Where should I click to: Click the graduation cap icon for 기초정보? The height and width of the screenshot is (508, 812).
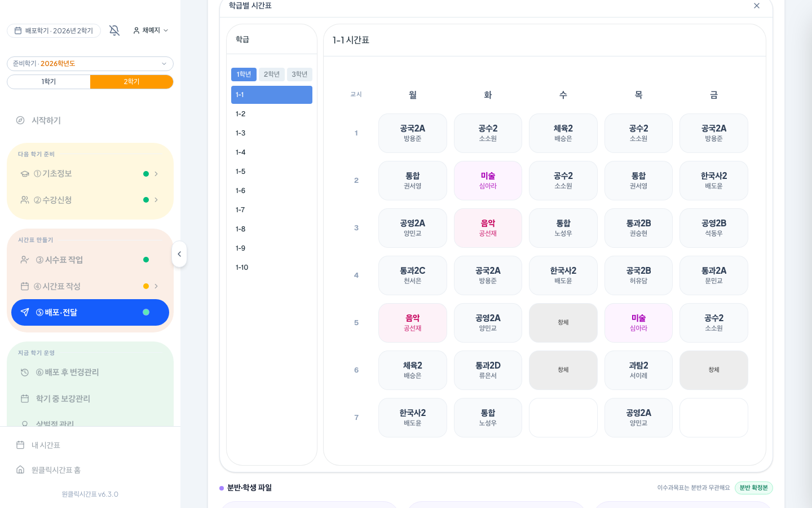(x=25, y=174)
